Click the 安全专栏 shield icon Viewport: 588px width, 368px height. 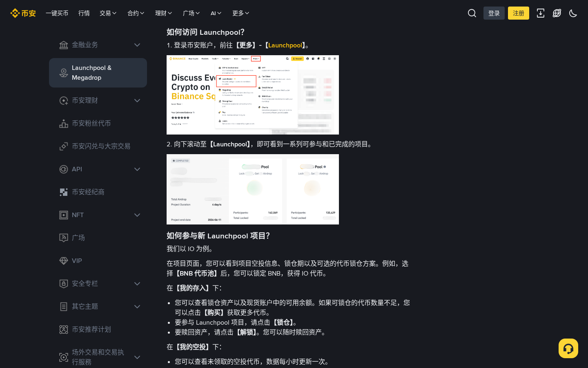[x=64, y=284]
